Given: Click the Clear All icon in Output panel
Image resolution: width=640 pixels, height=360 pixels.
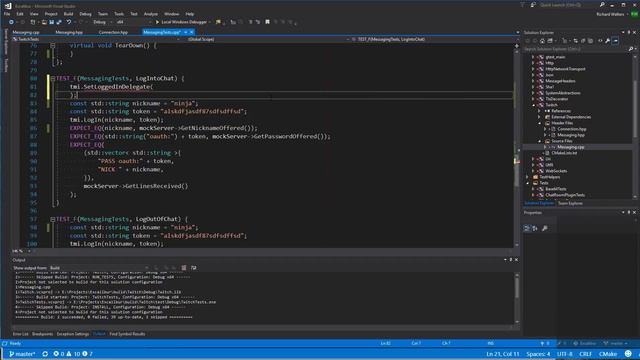Looking at the screenshot, I should pyautogui.click(x=184, y=268).
